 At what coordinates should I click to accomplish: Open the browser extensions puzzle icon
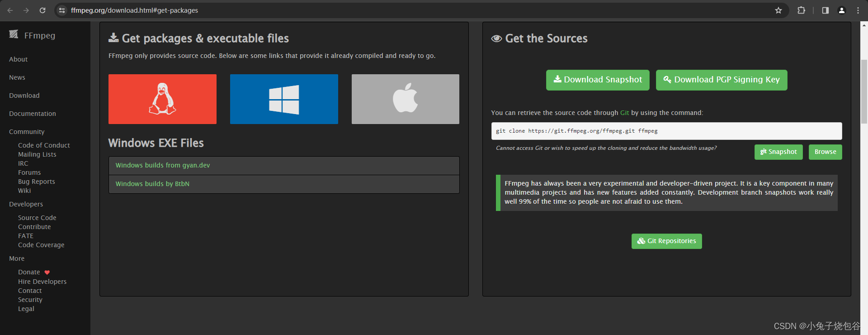point(801,10)
